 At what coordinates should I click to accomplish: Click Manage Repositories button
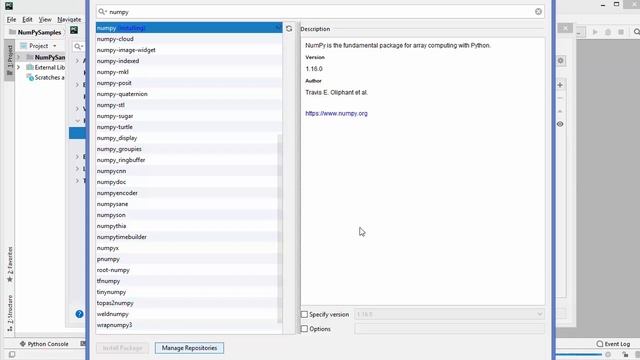[189, 348]
